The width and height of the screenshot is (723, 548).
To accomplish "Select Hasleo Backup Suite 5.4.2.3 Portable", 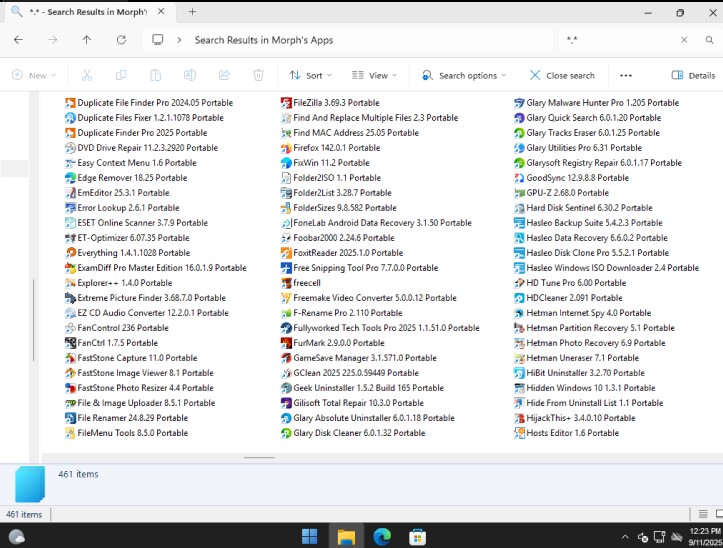I will tap(588, 223).
